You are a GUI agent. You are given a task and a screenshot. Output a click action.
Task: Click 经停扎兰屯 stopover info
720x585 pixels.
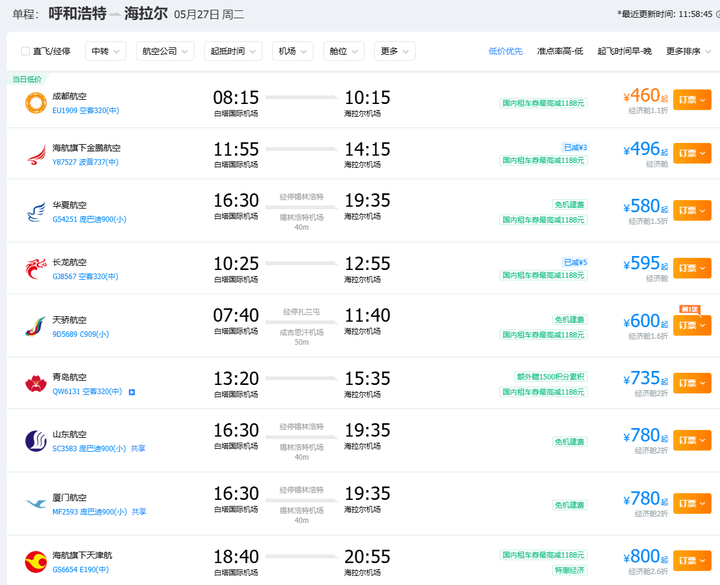tap(302, 312)
